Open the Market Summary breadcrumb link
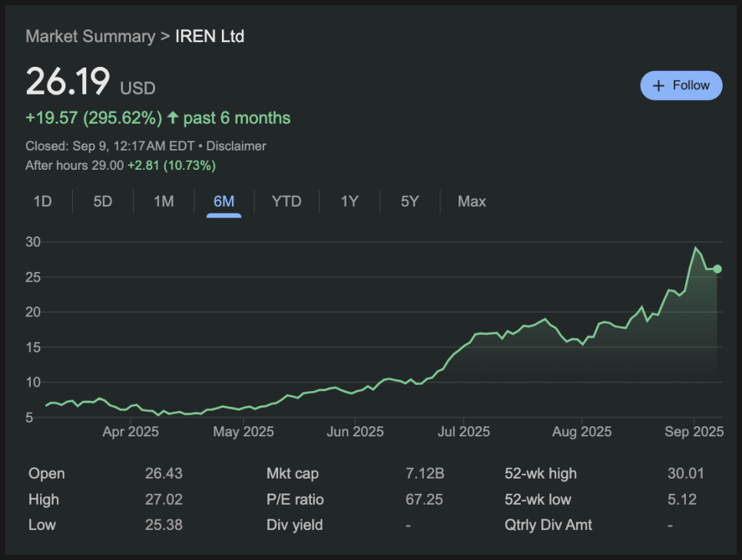 click(91, 36)
